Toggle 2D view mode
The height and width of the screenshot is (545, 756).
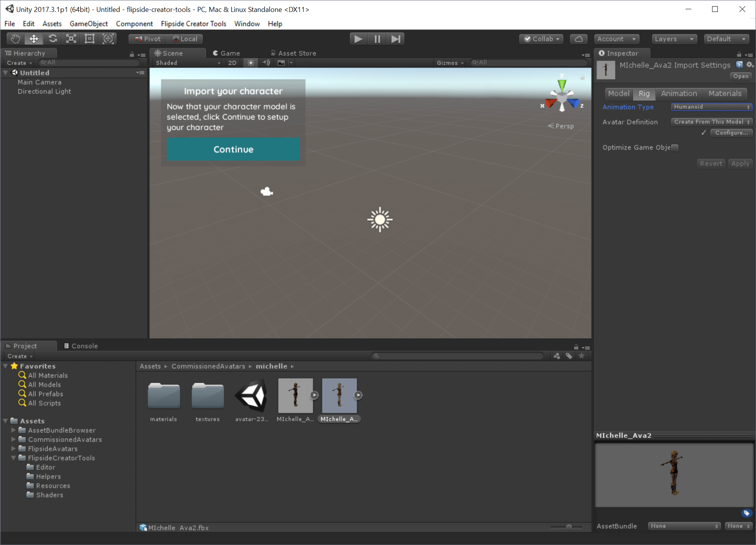[232, 63]
